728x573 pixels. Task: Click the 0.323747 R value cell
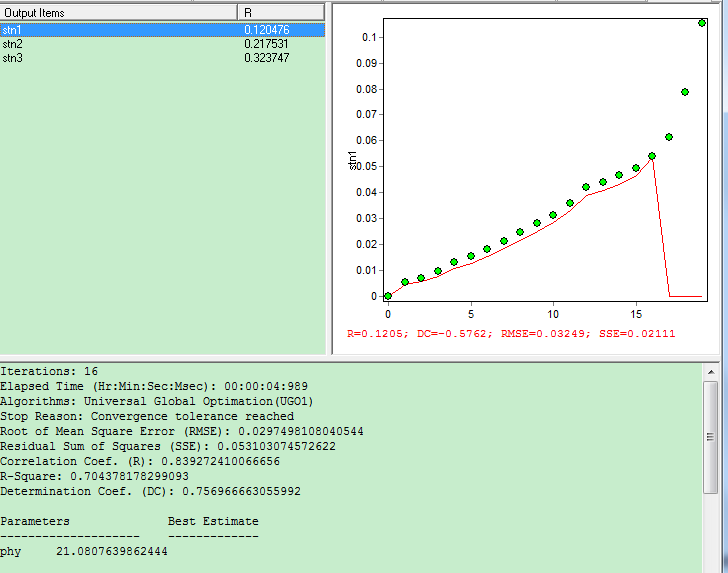click(x=266, y=58)
